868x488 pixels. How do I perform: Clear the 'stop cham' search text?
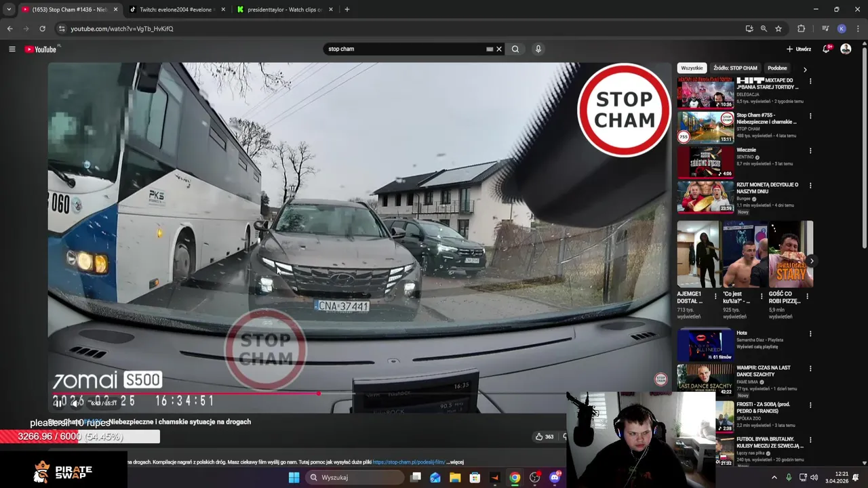[499, 49]
